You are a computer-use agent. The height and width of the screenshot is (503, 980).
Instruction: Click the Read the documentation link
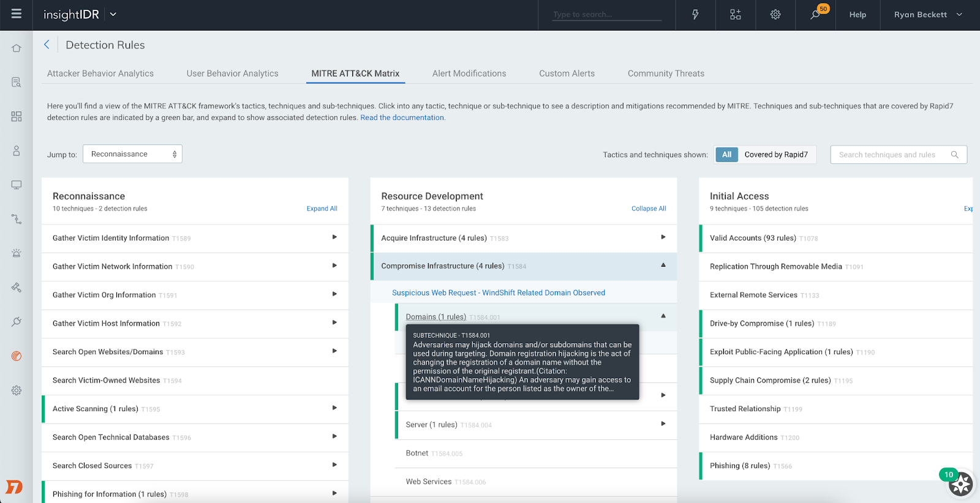point(402,117)
